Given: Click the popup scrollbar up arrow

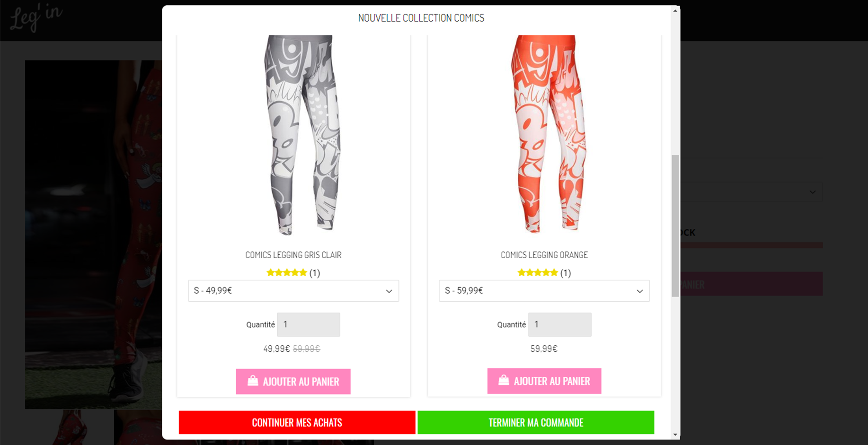Looking at the screenshot, I should coord(675,10).
